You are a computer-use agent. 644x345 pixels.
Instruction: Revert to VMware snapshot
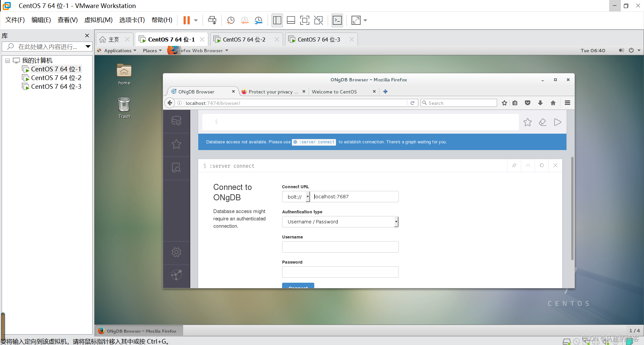245,20
